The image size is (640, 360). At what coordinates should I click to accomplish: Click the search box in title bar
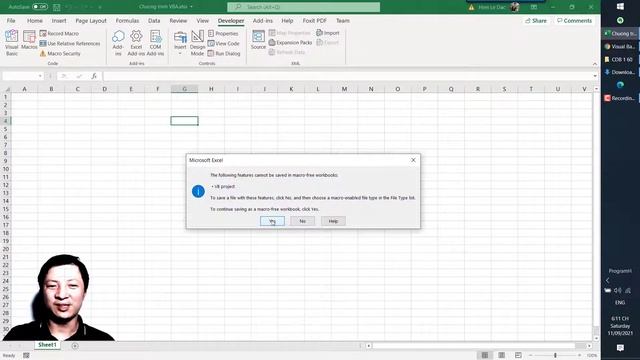tap(304, 7)
